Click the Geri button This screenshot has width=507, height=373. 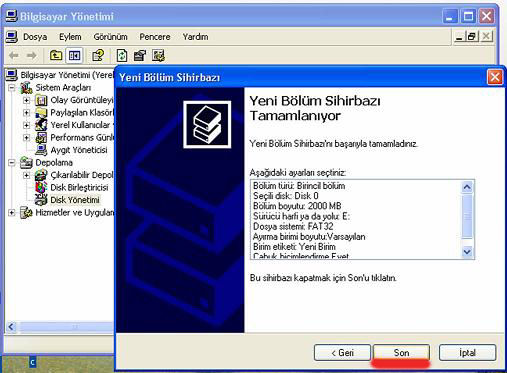tap(342, 353)
